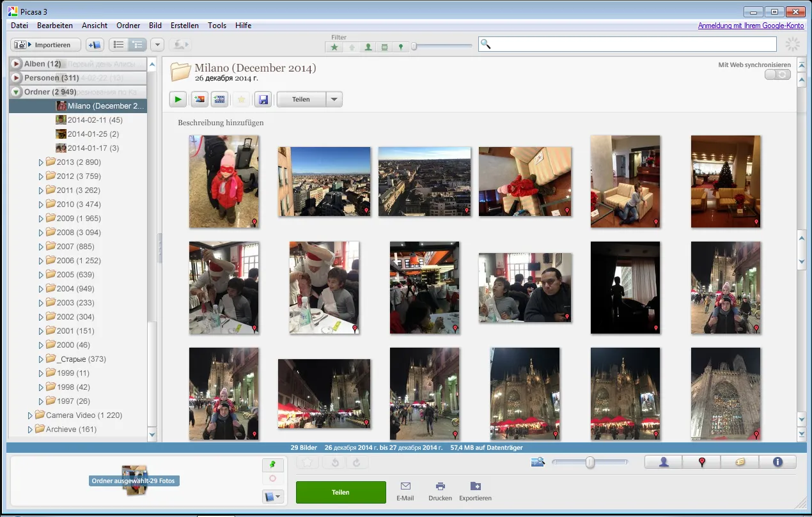Open the Ordner menu

[x=129, y=26]
